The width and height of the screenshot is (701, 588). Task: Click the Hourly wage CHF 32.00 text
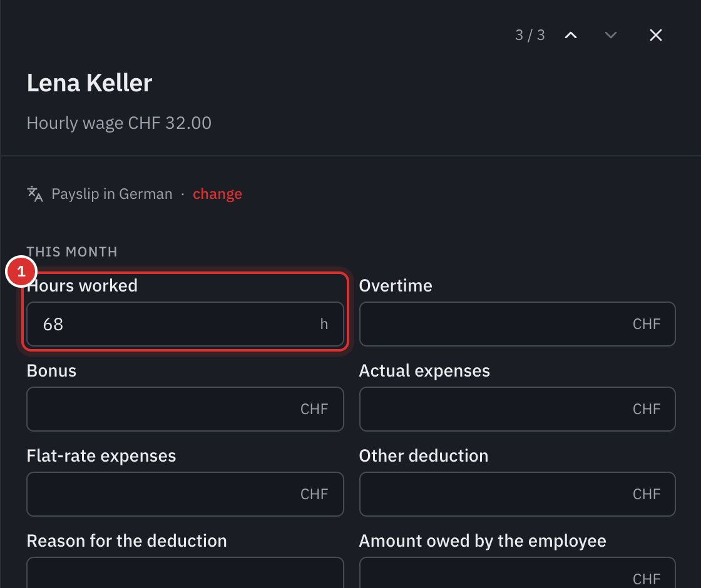[119, 123]
